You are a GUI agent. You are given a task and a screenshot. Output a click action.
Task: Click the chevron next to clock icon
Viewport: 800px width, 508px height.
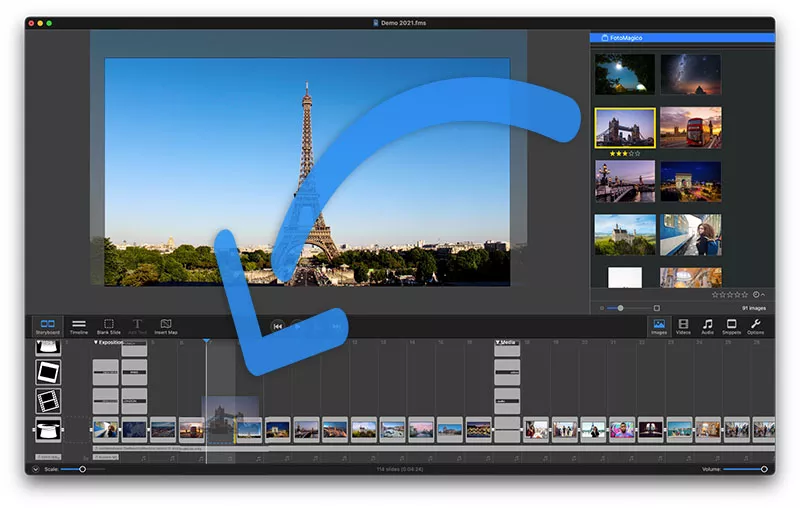click(x=763, y=295)
